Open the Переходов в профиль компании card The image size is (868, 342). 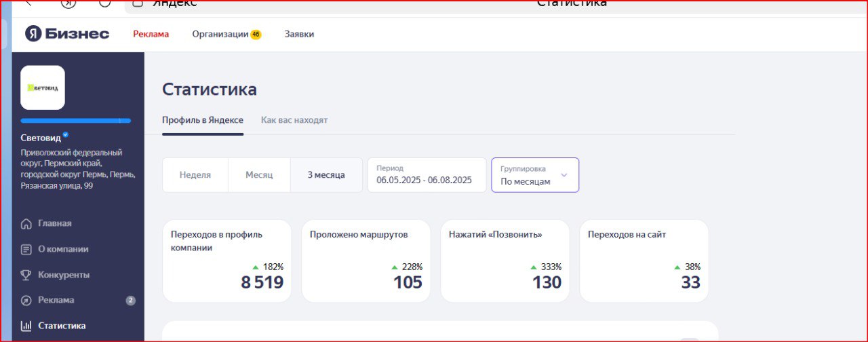227,261
